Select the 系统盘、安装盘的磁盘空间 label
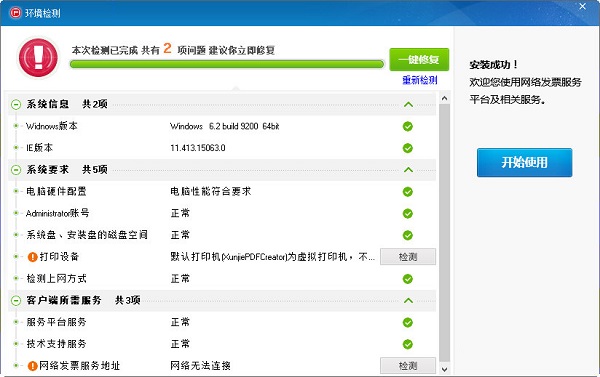The image size is (600, 377). tap(87, 235)
